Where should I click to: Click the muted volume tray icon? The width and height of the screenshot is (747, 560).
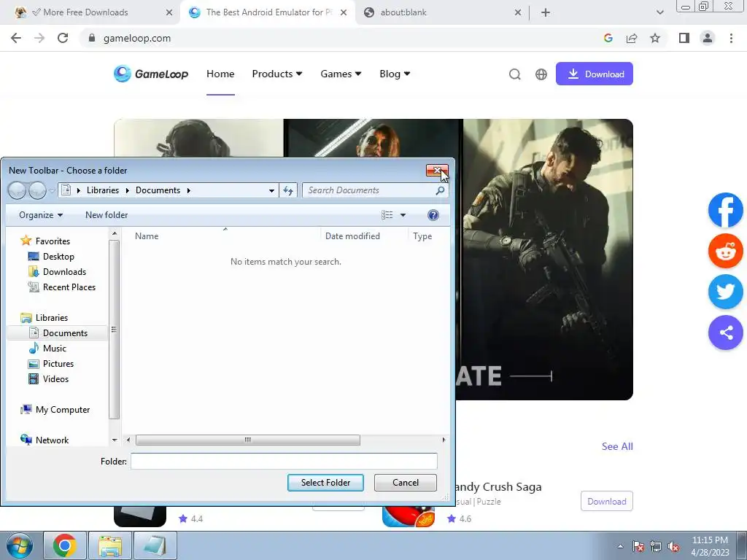[673, 547]
